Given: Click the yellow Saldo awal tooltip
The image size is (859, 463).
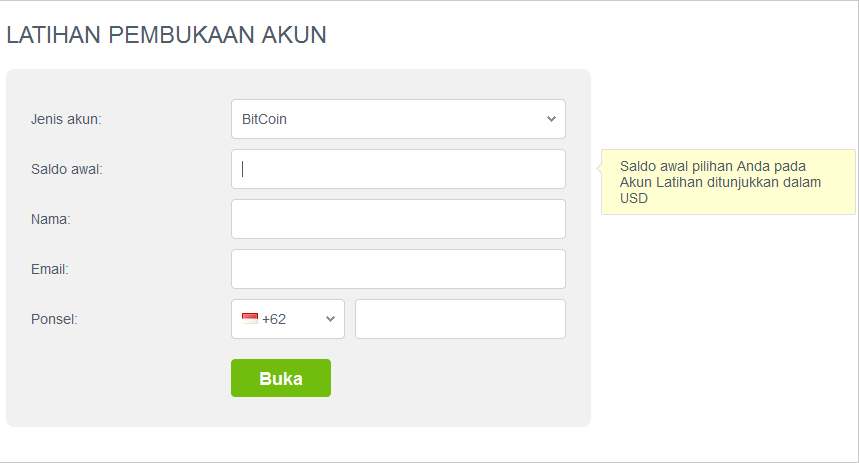Looking at the screenshot, I should tap(728, 182).
